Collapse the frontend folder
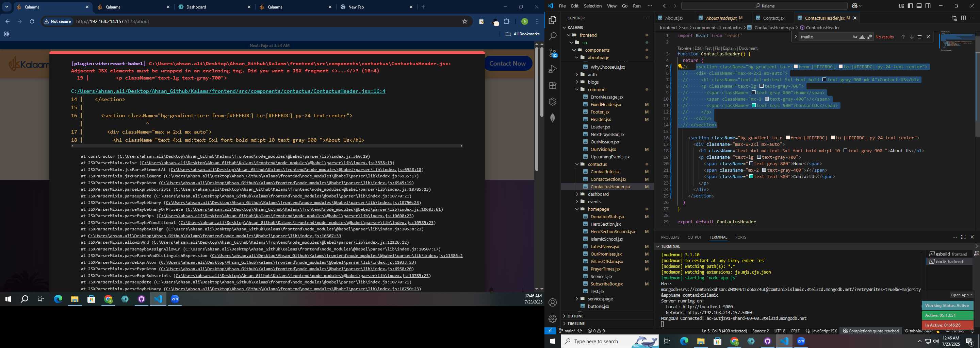Screen dimensions: 980x348 [588, 35]
